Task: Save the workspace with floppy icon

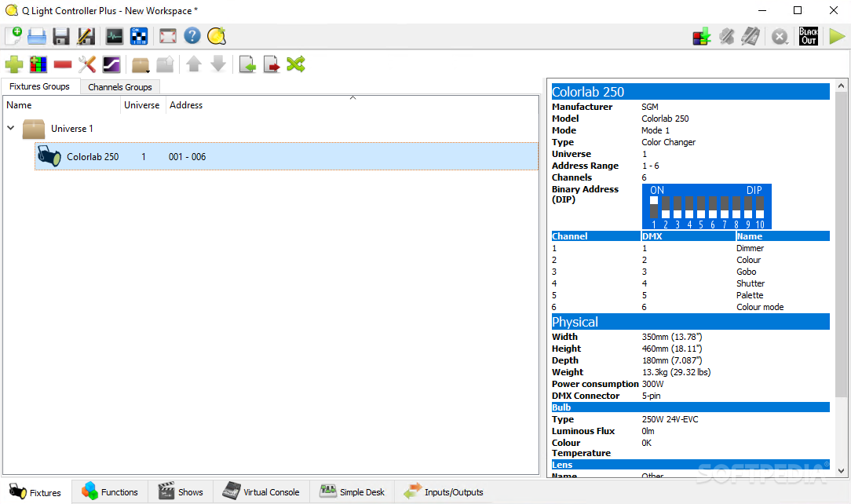Action: (60, 36)
